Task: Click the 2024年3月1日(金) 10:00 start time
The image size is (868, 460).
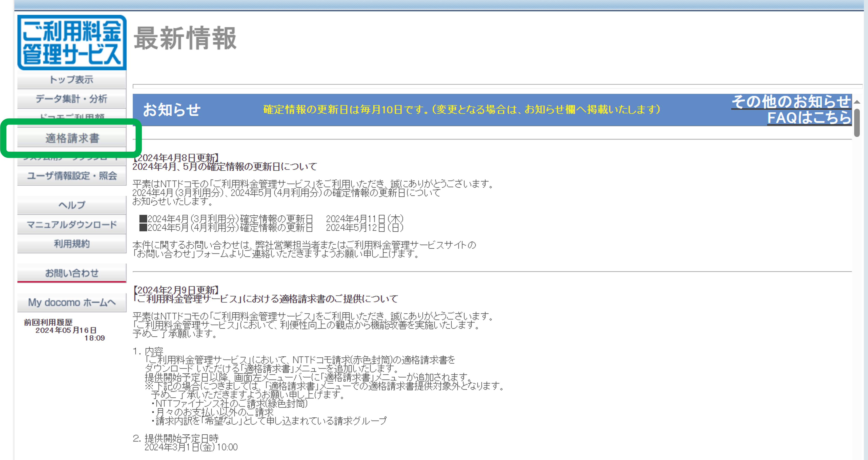Action: click(191, 447)
